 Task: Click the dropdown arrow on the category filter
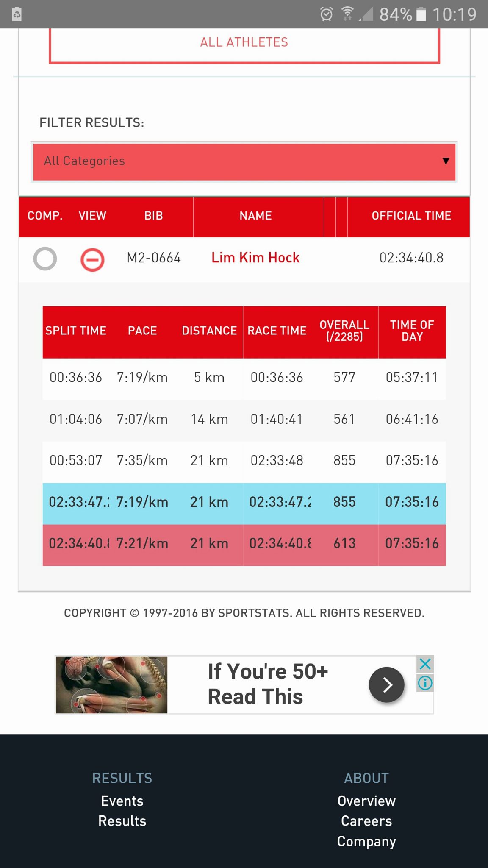point(445,161)
